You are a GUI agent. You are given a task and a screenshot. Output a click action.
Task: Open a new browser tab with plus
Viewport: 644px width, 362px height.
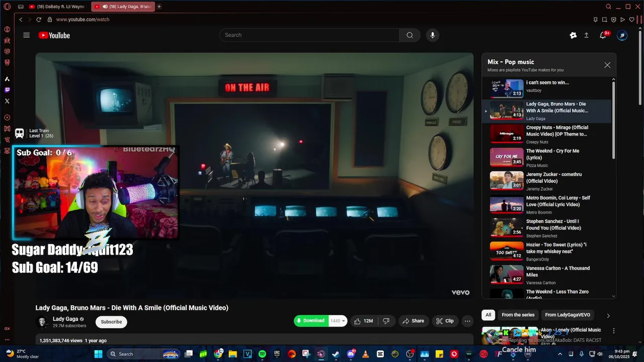(x=159, y=7)
